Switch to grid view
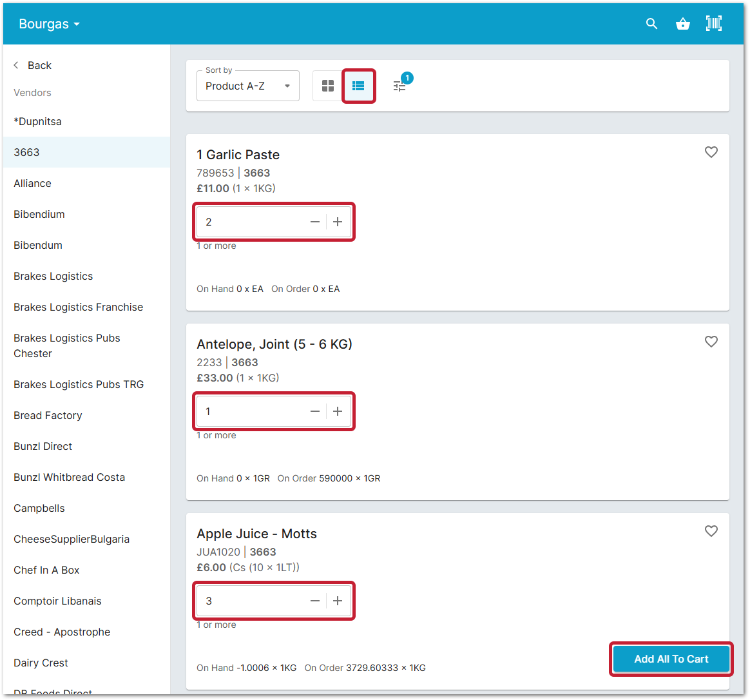750x700 pixels. pos(327,85)
